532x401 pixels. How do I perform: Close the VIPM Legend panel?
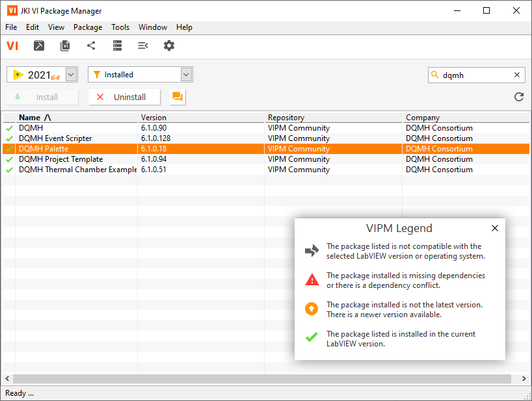[x=495, y=228]
